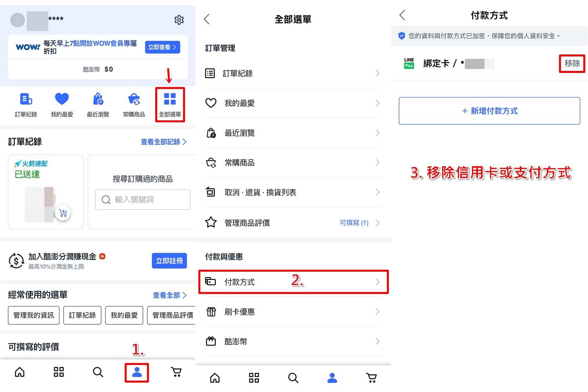
Task: Open 常購商品 shortcut icon
Action: coord(134,99)
